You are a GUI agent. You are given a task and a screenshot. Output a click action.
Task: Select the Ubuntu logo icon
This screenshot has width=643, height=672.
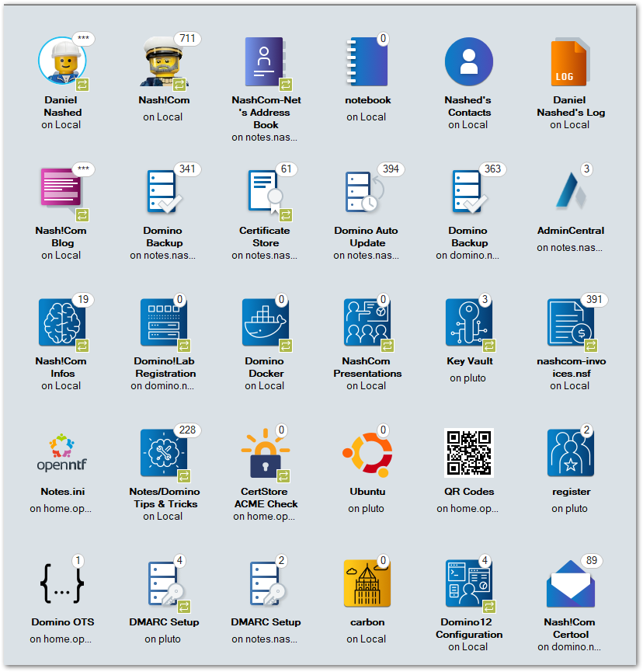click(367, 453)
